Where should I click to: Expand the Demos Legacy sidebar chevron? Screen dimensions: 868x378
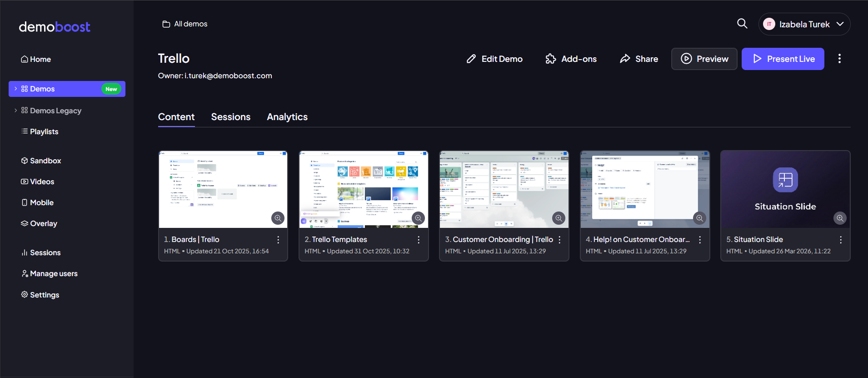pyautogui.click(x=16, y=110)
